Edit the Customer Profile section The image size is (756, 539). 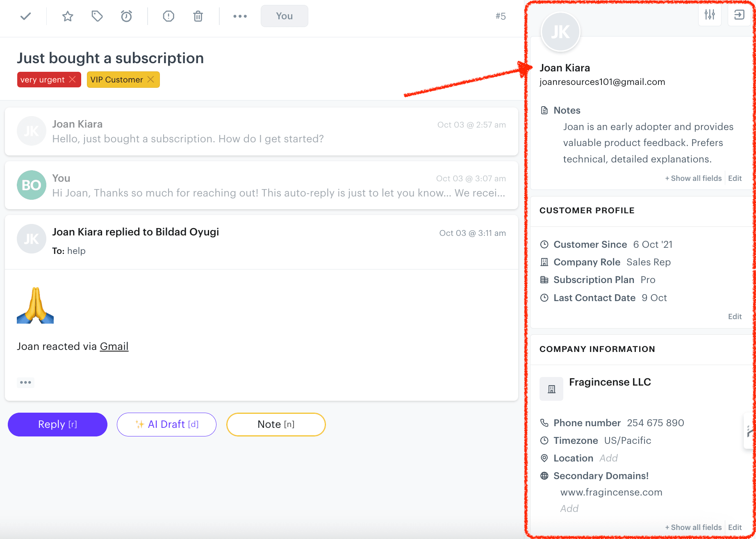(734, 316)
